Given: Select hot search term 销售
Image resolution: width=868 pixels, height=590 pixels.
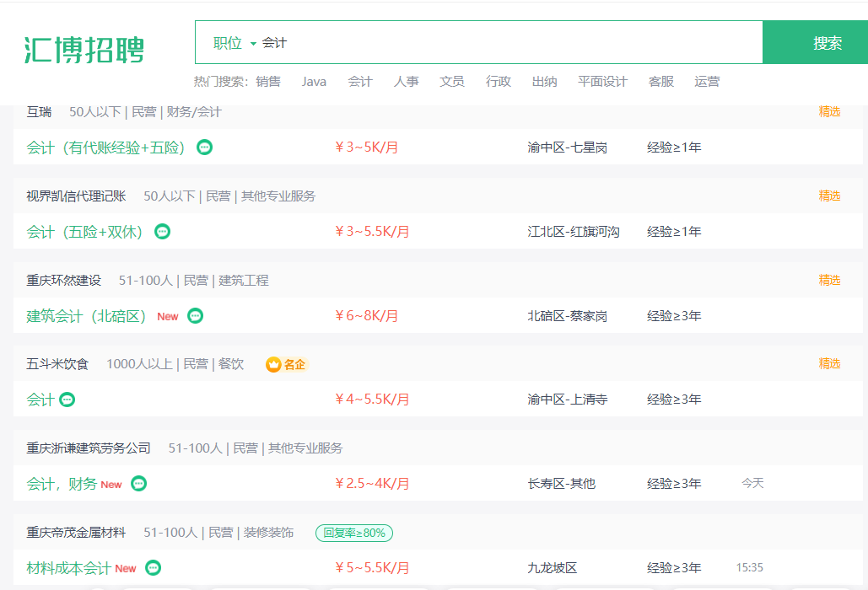Looking at the screenshot, I should [x=268, y=82].
